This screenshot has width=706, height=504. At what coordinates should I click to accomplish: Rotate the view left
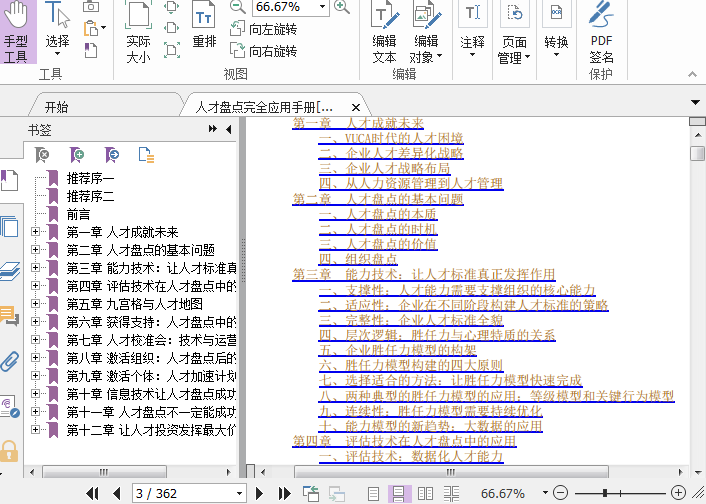point(263,29)
